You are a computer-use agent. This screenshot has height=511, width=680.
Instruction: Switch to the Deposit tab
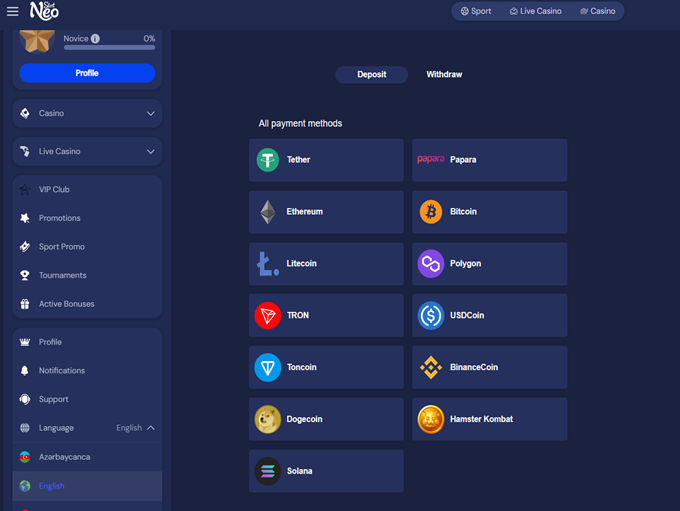click(x=371, y=75)
